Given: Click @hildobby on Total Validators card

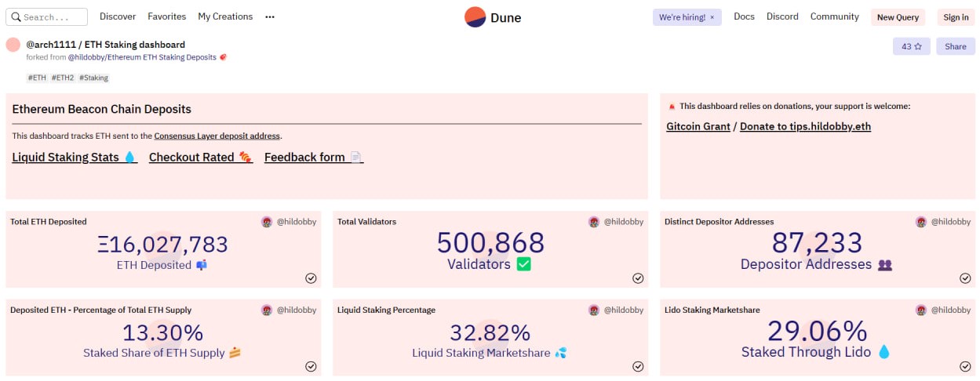Looking at the screenshot, I should pyautogui.click(x=623, y=222).
